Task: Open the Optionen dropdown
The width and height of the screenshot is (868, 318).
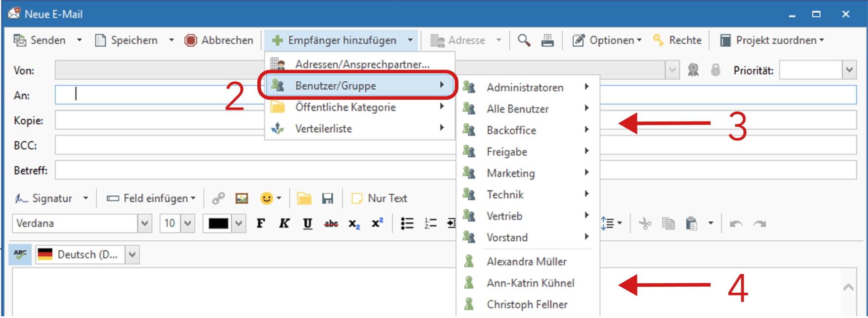Action: click(607, 40)
